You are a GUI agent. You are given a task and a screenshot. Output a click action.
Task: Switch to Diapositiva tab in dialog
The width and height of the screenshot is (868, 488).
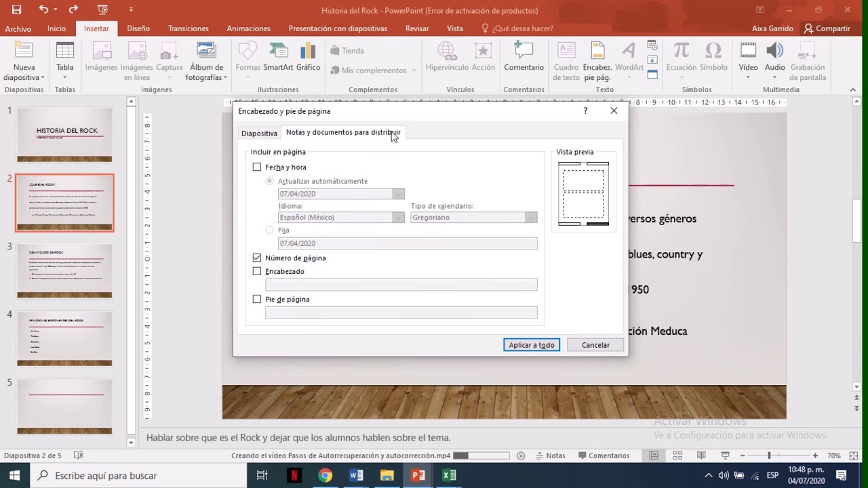coord(259,134)
